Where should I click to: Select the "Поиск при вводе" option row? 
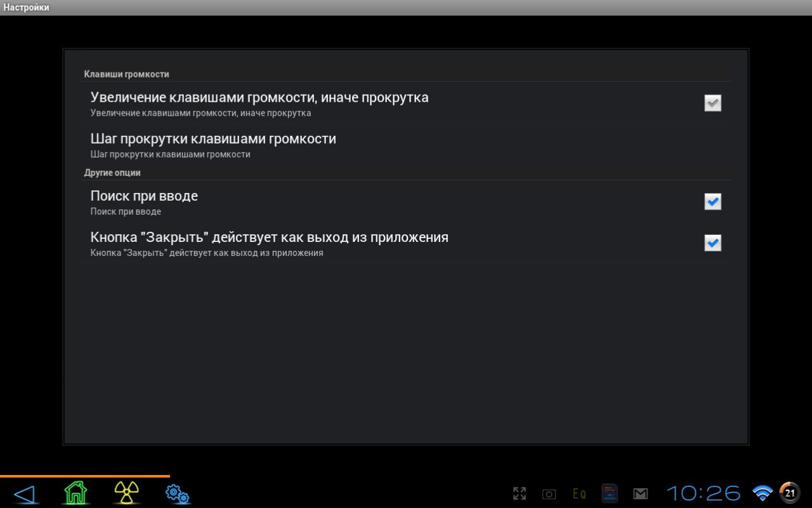(x=144, y=202)
